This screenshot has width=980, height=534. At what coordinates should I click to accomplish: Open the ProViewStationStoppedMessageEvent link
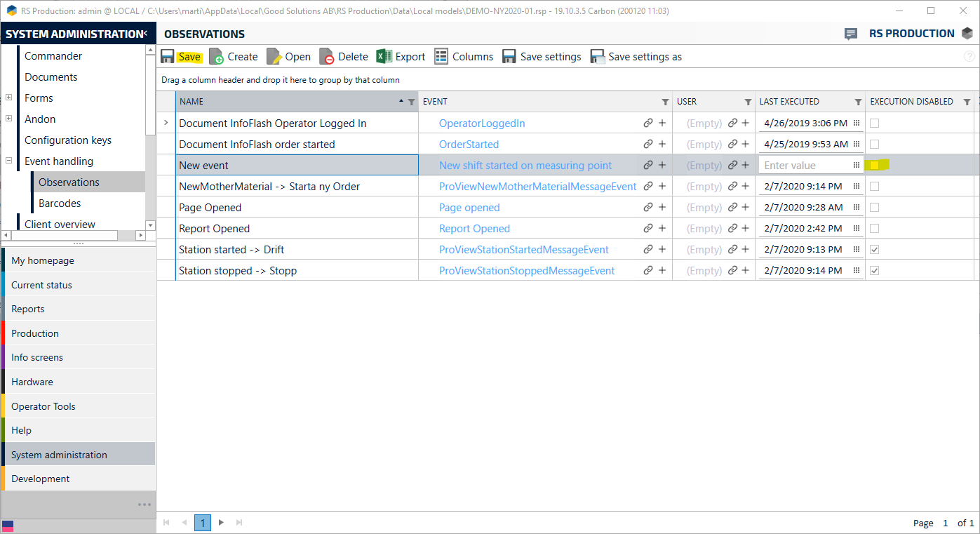point(526,271)
